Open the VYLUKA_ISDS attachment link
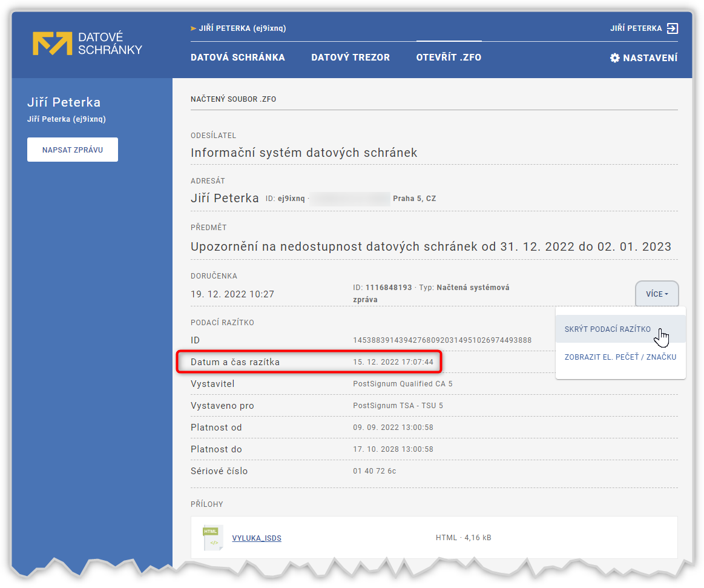This screenshot has width=704, height=588. coord(257,538)
